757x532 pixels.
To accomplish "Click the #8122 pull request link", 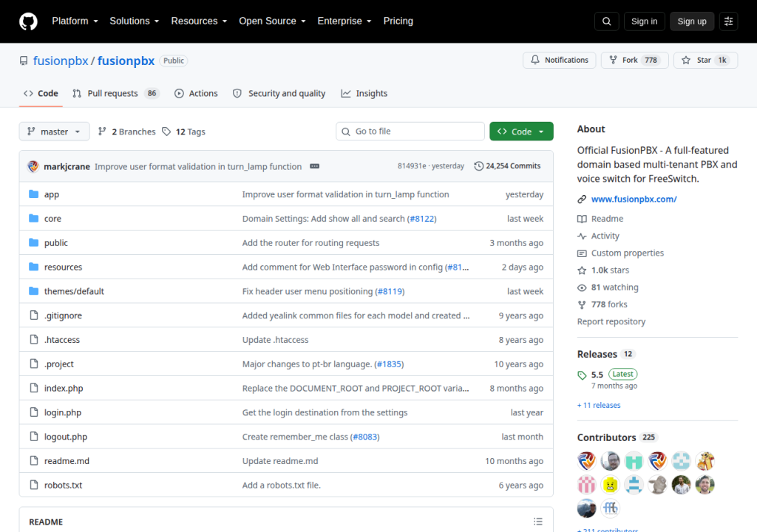I will [x=422, y=219].
